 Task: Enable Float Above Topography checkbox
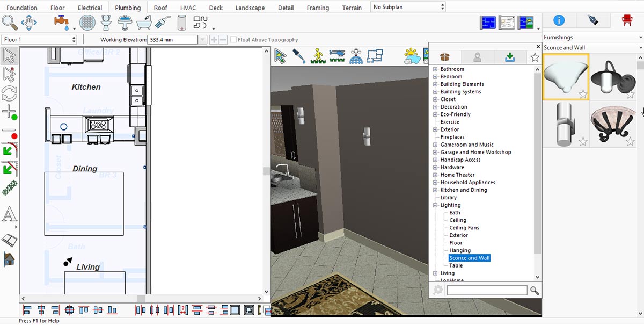pos(233,40)
